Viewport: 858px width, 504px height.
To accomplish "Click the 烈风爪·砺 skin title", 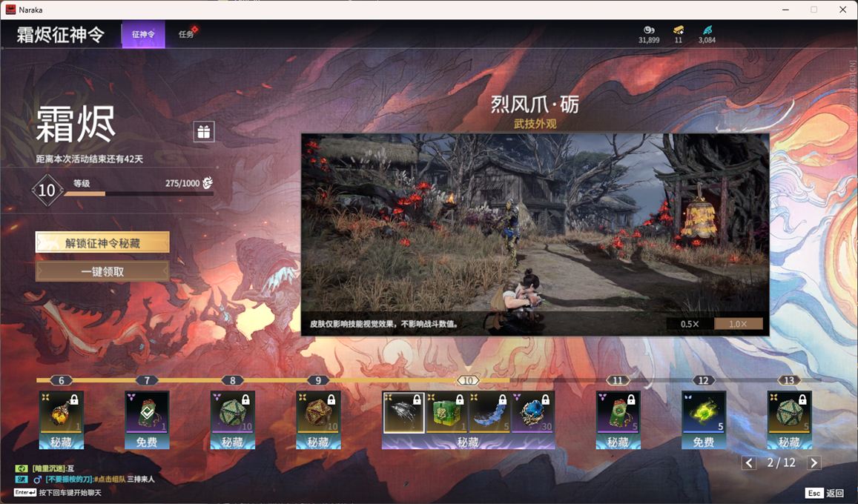I will (535, 105).
